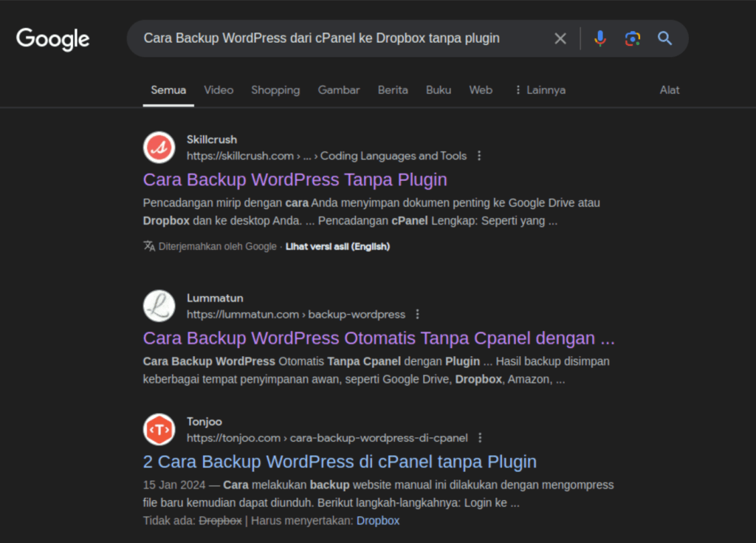The width and height of the screenshot is (756, 543).
Task: Open Google Lens image search
Action: coord(632,38)
